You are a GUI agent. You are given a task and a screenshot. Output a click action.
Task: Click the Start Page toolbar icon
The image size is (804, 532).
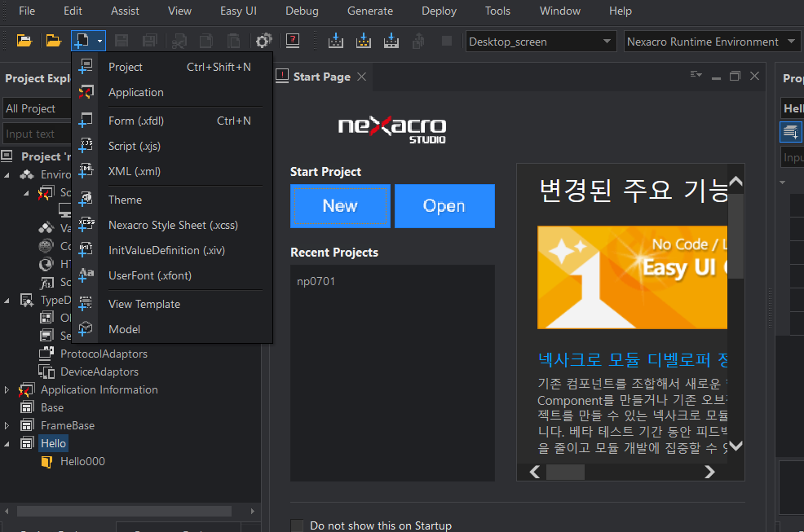293,41
